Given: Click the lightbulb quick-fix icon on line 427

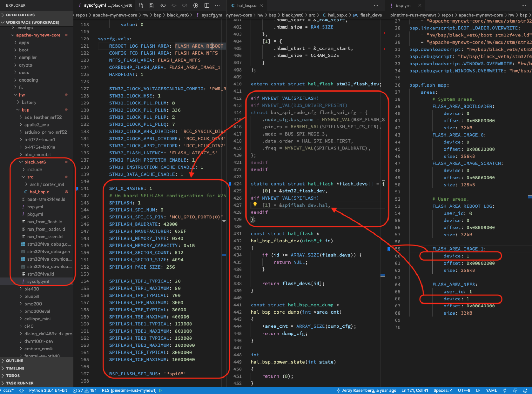Looking at the screenshot, I should [255, 205].
